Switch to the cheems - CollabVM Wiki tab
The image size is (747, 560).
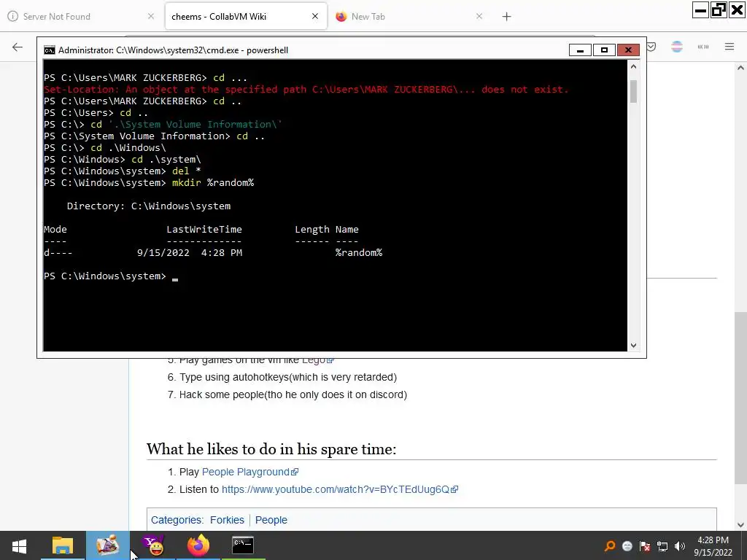pyautogui.click(x=247, y=16)
